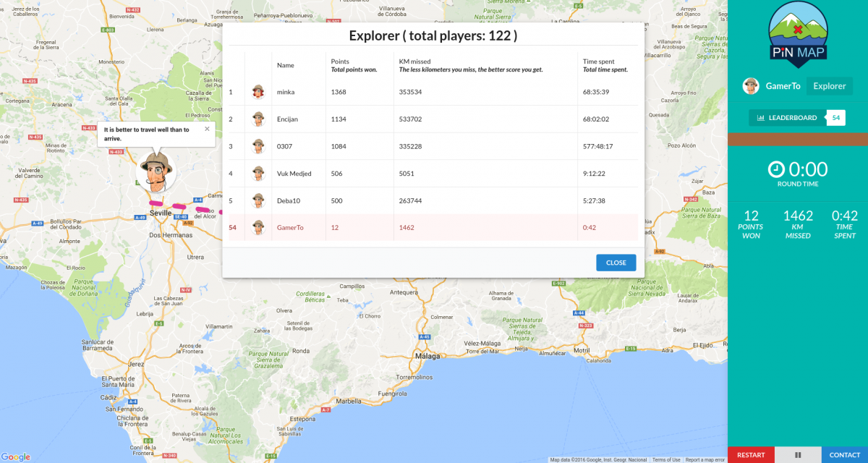Restart the game
868x463 pixels.
(751, 455)
